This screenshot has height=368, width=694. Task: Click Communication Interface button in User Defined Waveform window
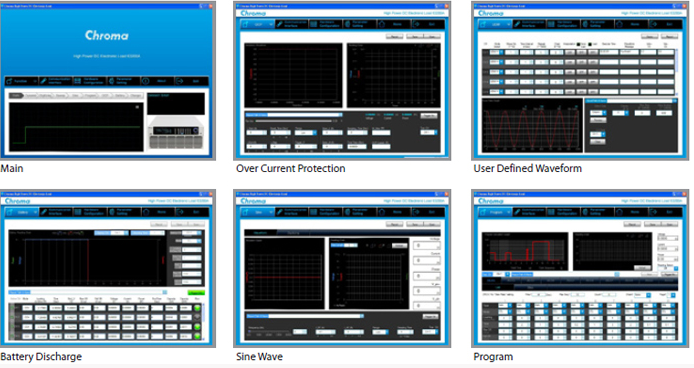(x=530, y=24)
